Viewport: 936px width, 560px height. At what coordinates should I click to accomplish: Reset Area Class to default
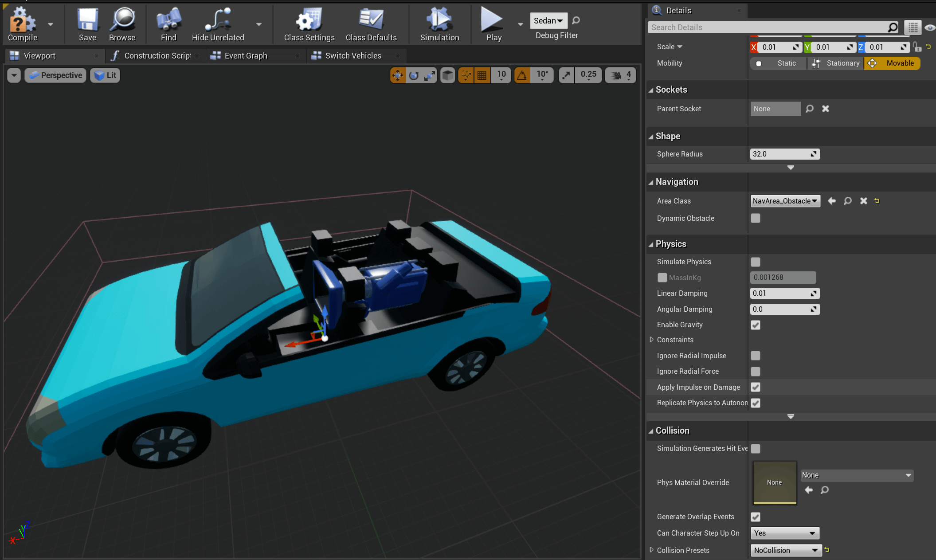[x=877, y=201]
